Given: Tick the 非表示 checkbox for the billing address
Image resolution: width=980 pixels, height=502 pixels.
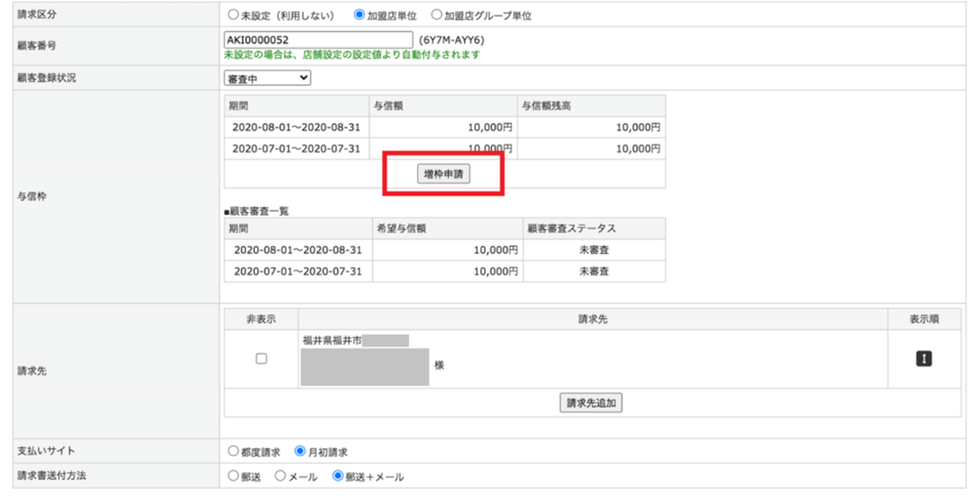Looking at the screenshot, I should coord(262,359).
